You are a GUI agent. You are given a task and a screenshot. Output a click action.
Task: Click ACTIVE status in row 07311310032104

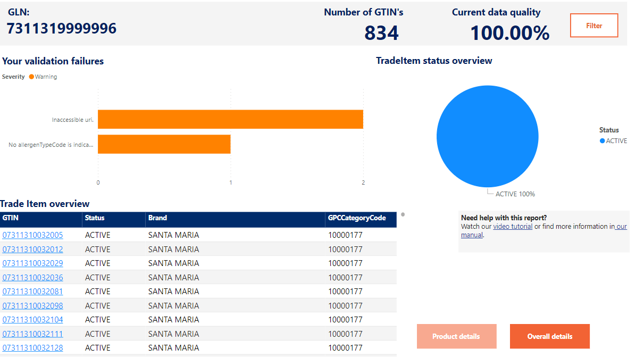coord(98,320)
